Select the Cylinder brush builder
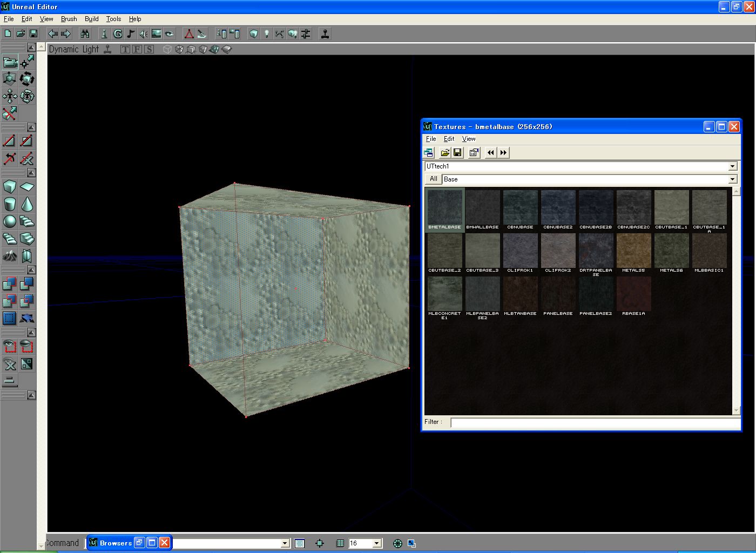 [10, 204]
